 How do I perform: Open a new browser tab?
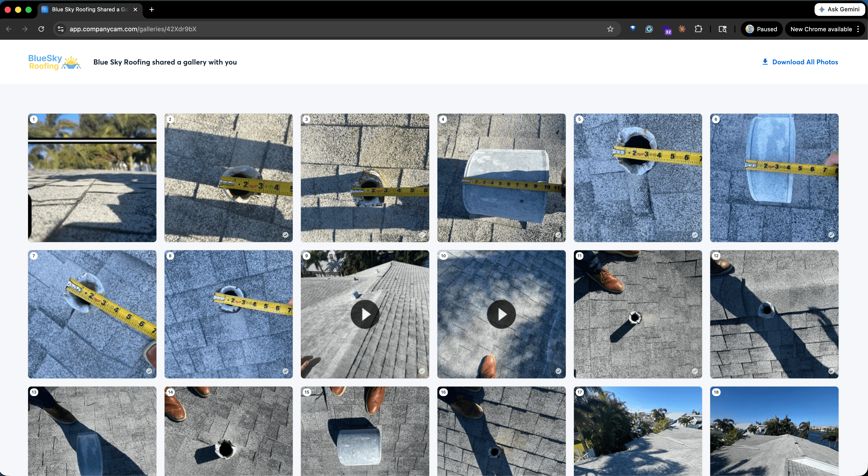click(x=152, y=10)
